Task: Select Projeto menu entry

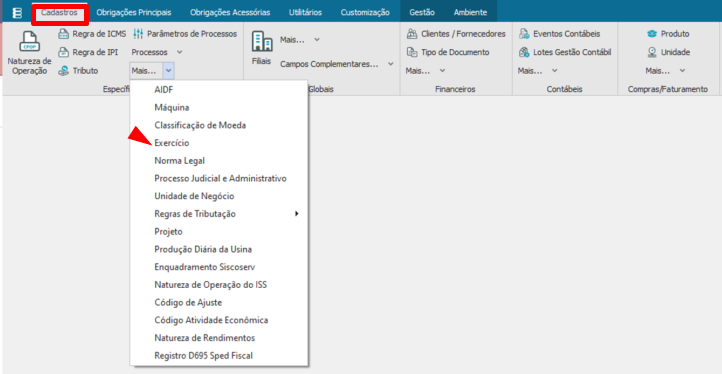Action: pyautogui.click(x=219, y=232)
